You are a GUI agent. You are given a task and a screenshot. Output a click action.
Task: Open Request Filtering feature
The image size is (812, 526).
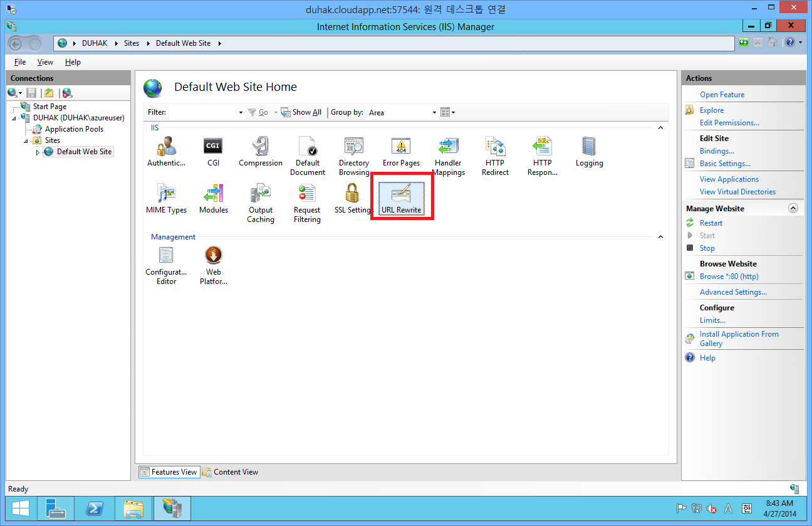coord(307,203)
